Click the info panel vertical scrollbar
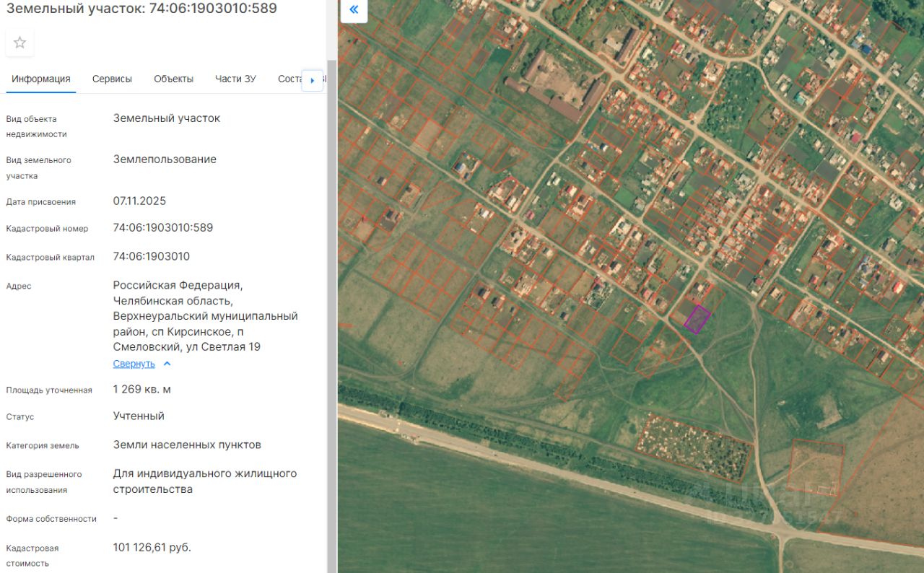924x573 pixels. pyautogui.click(x=331, y=289)
